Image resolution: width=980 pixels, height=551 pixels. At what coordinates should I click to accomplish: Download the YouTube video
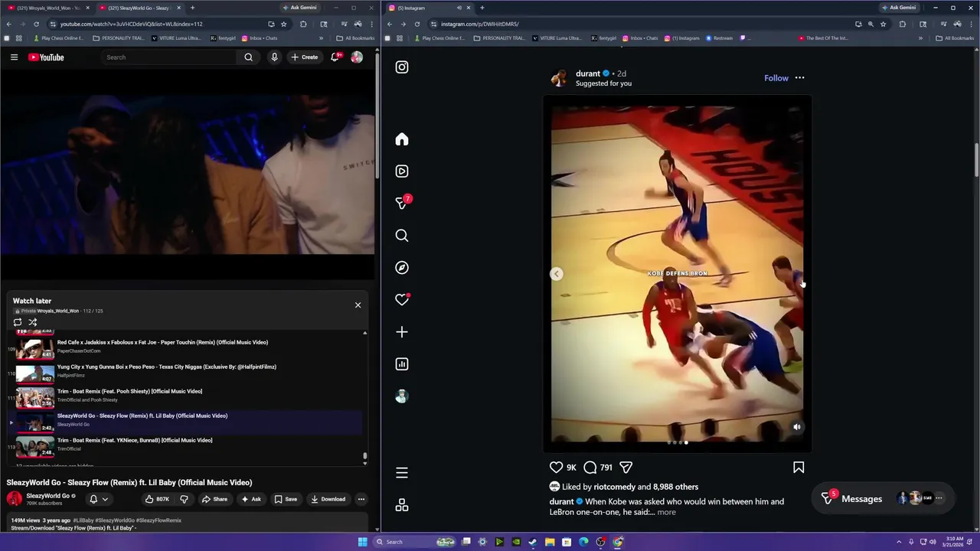point(328,499)
